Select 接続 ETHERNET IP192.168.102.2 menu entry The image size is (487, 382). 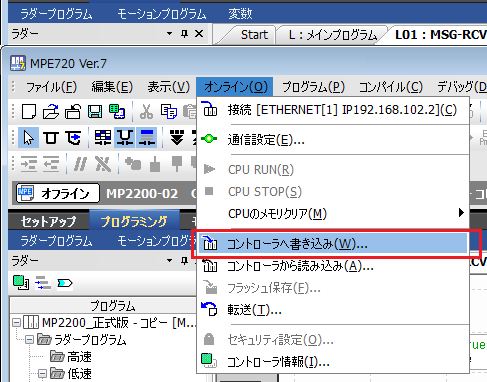pos(333,110)
